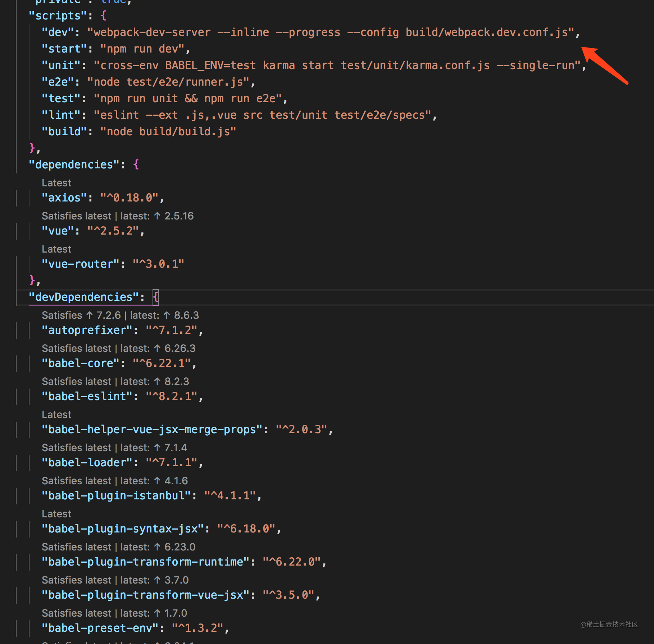Click the version "^6.22.0"
654x644 pixels.
coord(292,562)
